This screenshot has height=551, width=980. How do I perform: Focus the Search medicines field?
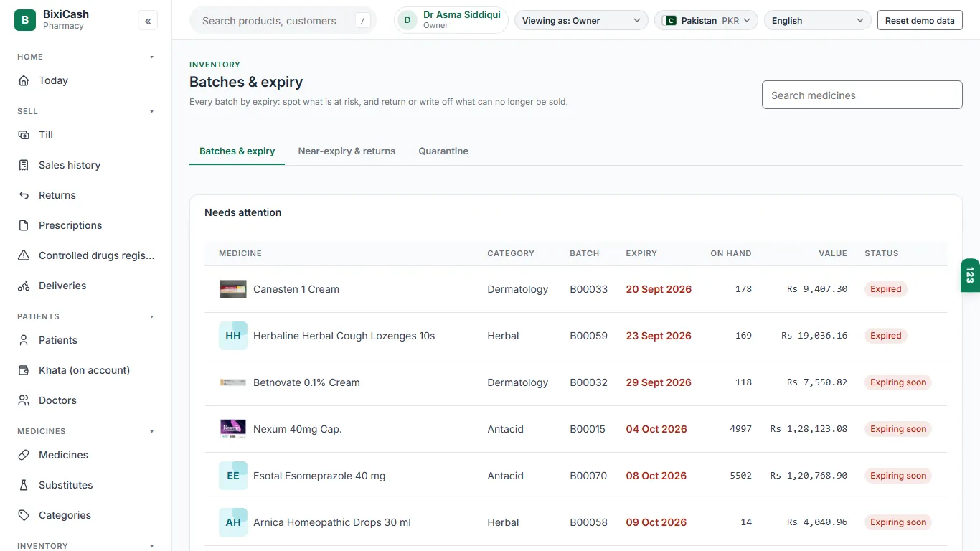(x=862, y=95)
